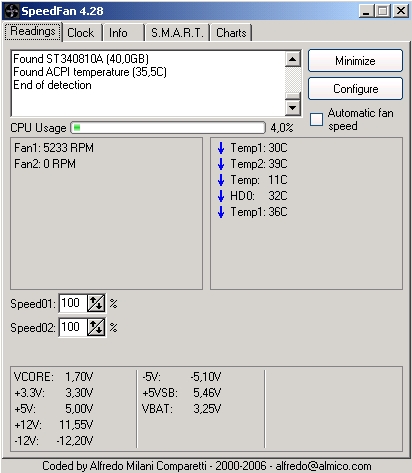Click the Speed02 percentage input field
The image size is (412, 473).
tap(73, 327)
